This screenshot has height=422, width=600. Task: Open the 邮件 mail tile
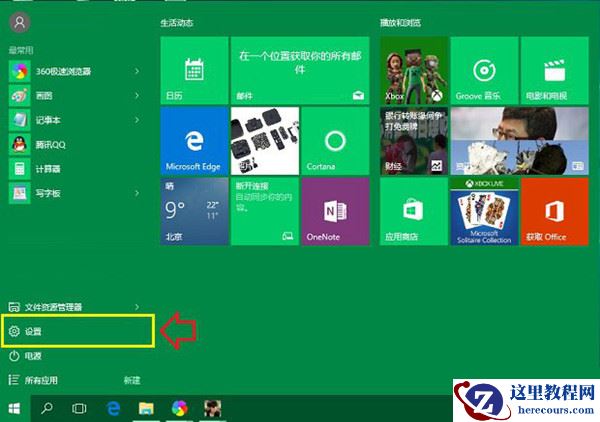[x=300, y=70]
